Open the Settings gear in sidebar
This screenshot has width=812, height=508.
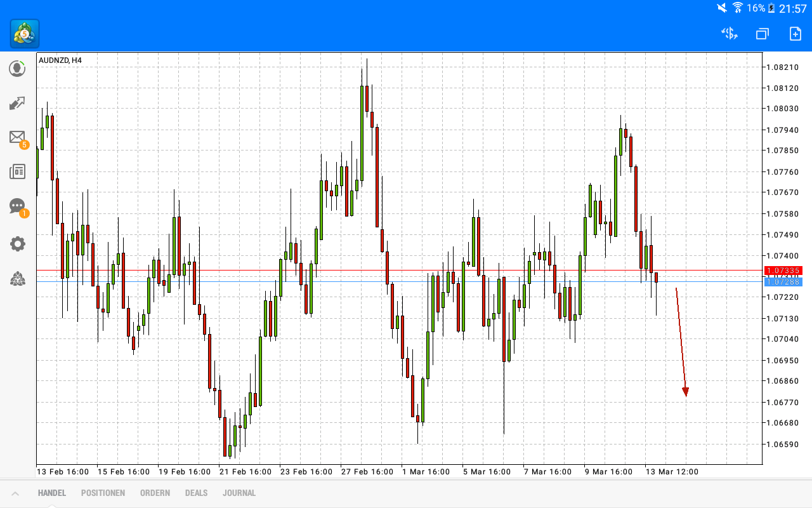17,243
